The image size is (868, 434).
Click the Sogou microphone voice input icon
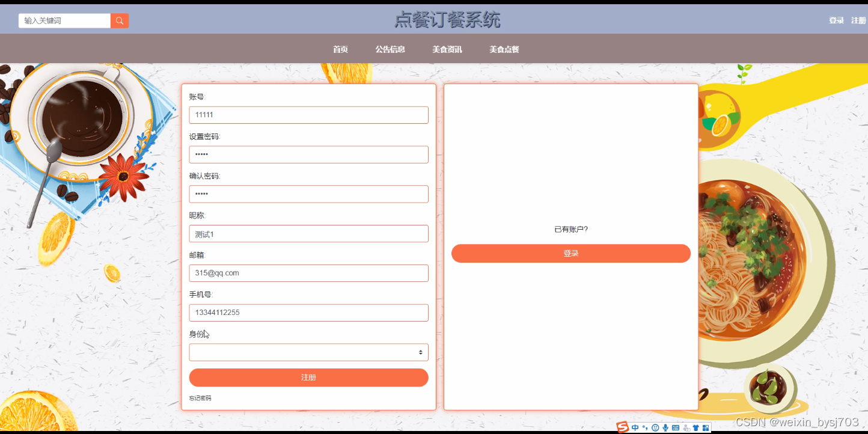click(665, 427)
